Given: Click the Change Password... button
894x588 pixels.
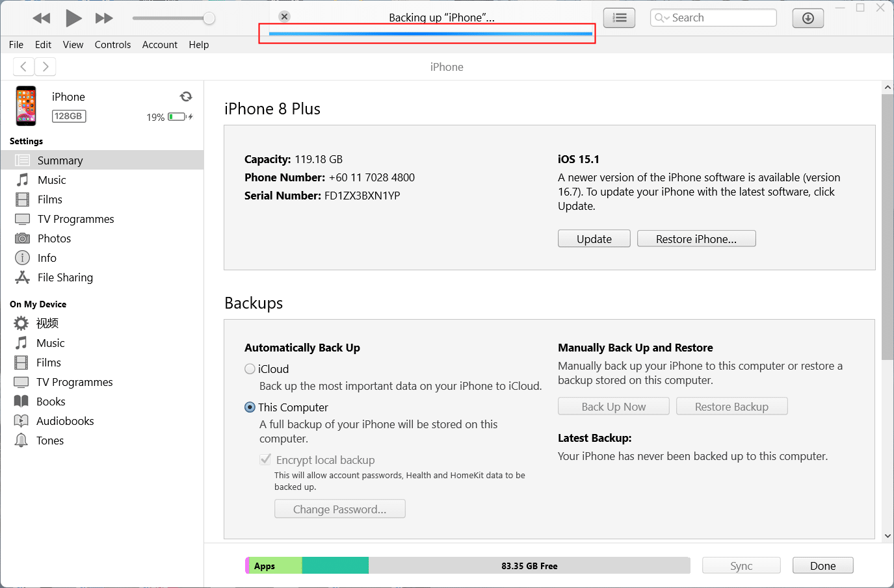Looking at the screenshot, I should tap(340, 509).
